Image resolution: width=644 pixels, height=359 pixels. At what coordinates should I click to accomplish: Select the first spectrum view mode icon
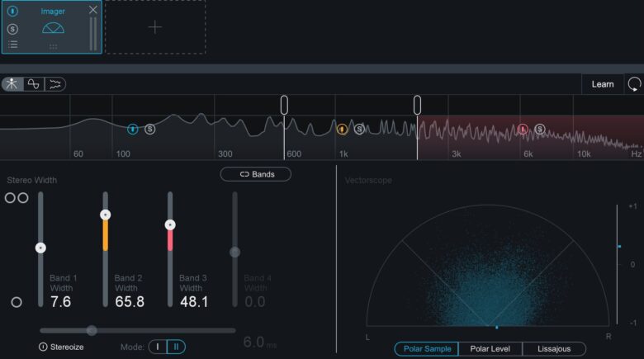tap(13, 84)
